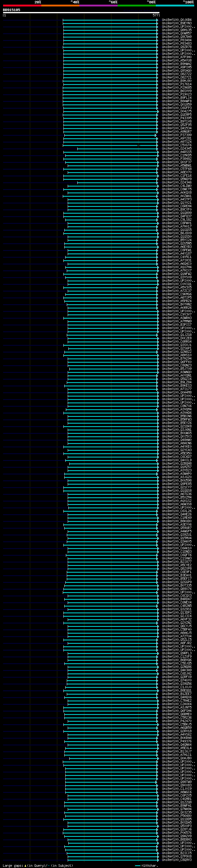Image resolution: width=197 pixels, height=868 pixels.
Task: Click hit label UniRef100_O24346
Action: (177, 183)
